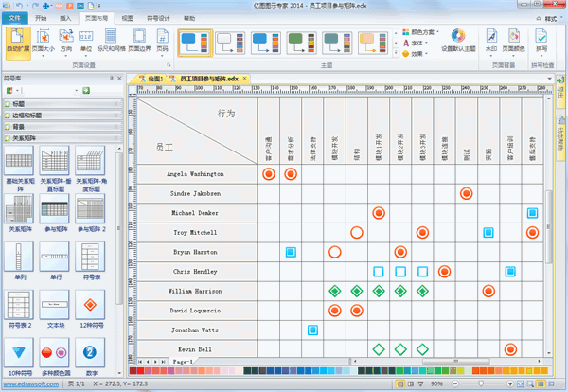Viewport: 568px width, 392px height.
Task: Expand the 边框和标题 library category
Action: tap(62, 116)
